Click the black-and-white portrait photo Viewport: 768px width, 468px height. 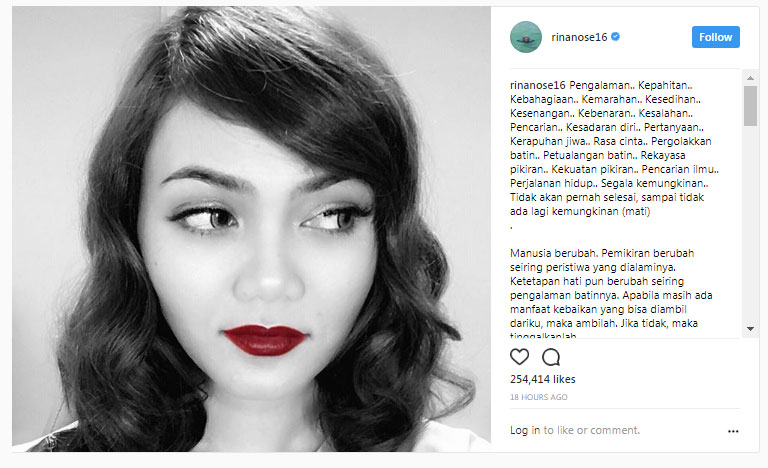(x=251, y=229)
